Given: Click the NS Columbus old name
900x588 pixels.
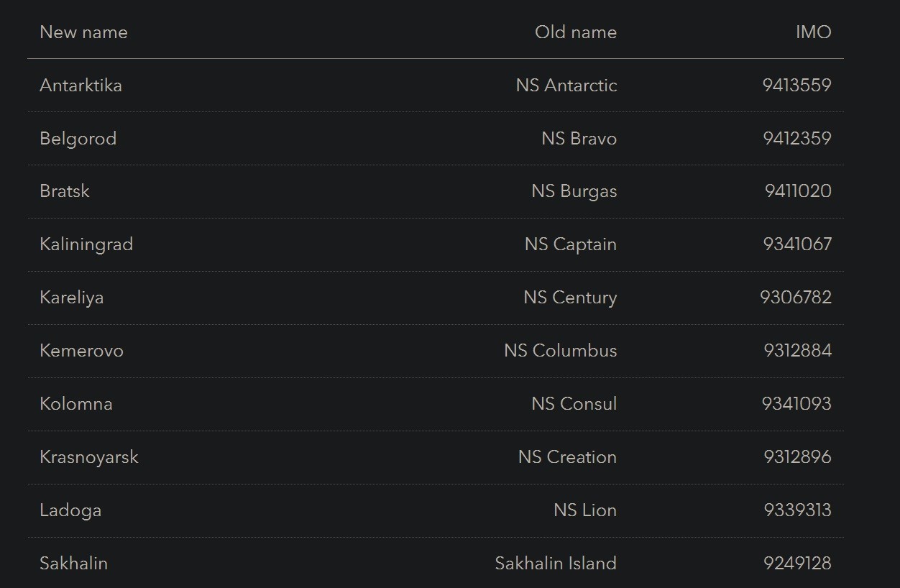Looking at the screenshot, I should point(560,351).
